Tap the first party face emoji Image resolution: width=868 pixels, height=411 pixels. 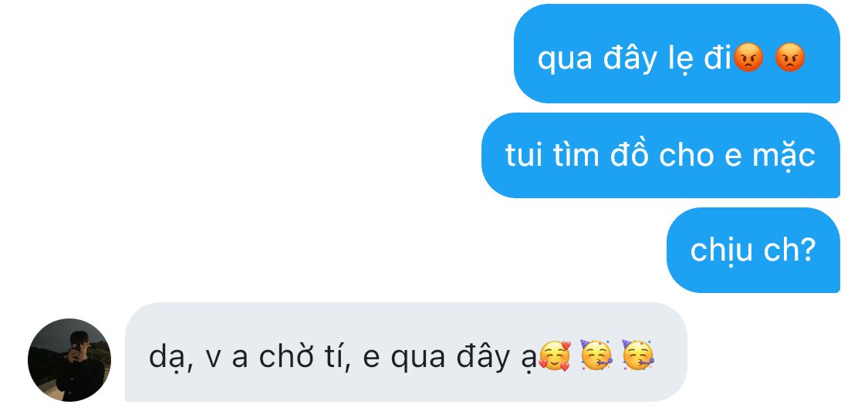pyautogui.click(x=596, y=355)
